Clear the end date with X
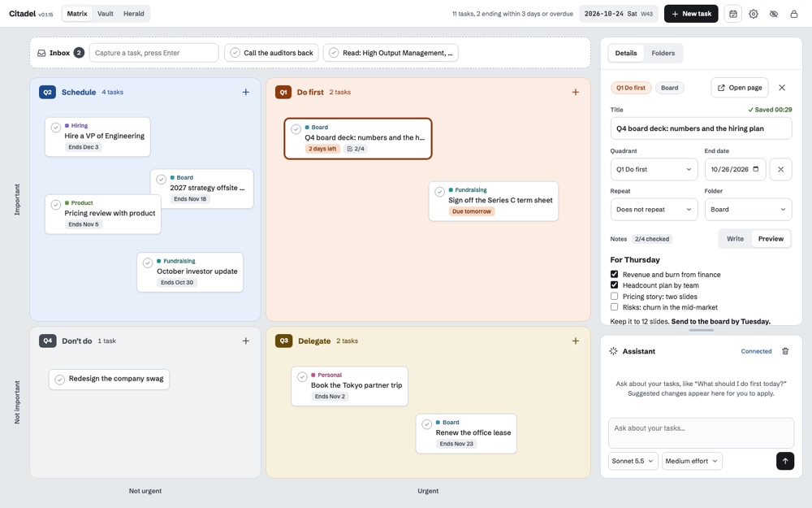The width and height of the screenshot is (812, 508). [x=780, y=170]
